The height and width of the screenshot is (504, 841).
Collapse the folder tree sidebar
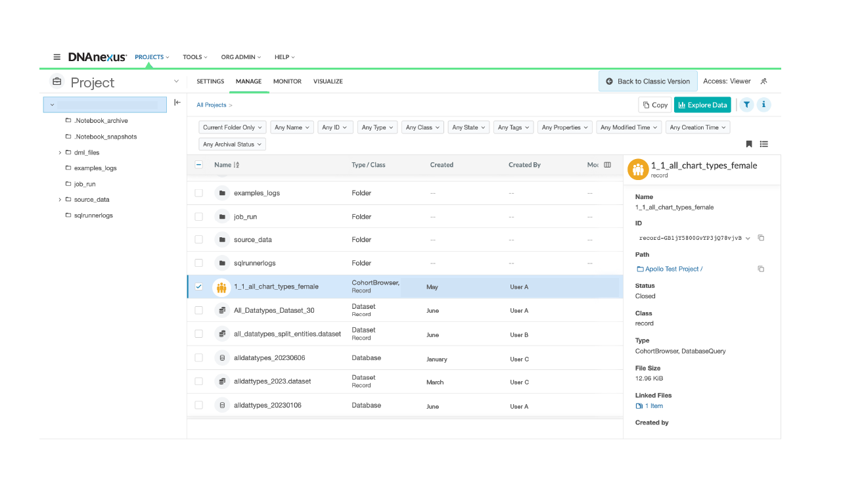177,103
